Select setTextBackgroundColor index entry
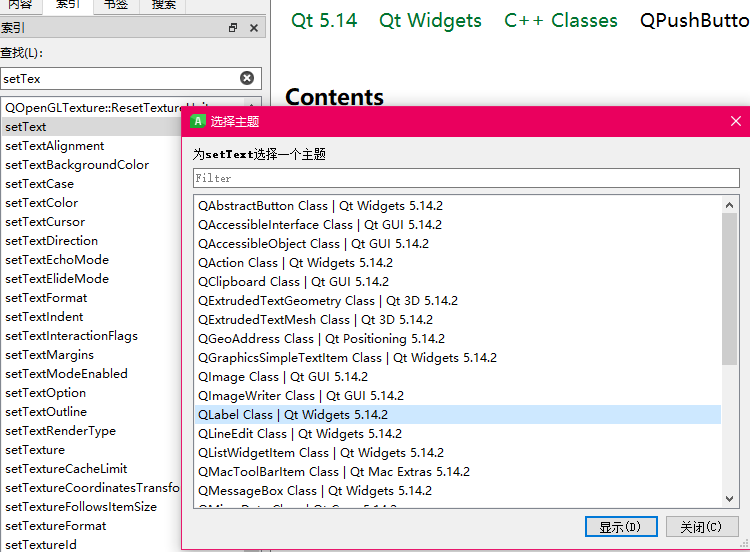 click(91, 165)
